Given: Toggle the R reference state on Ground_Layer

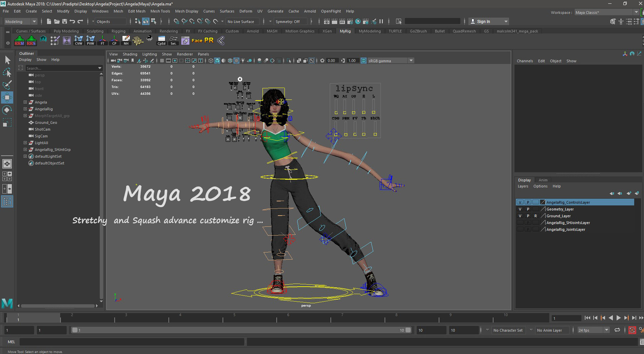Looking at the screenshot, I should point(536,216).
